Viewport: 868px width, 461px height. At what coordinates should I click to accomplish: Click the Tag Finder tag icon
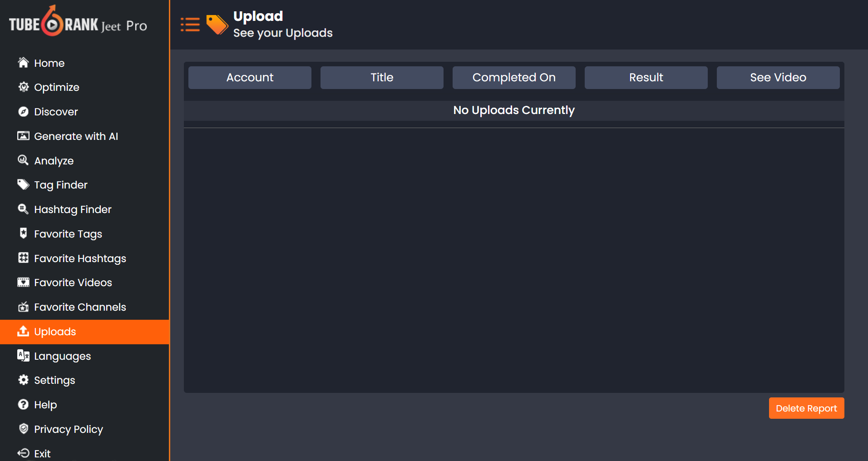[x=23, y=184]
